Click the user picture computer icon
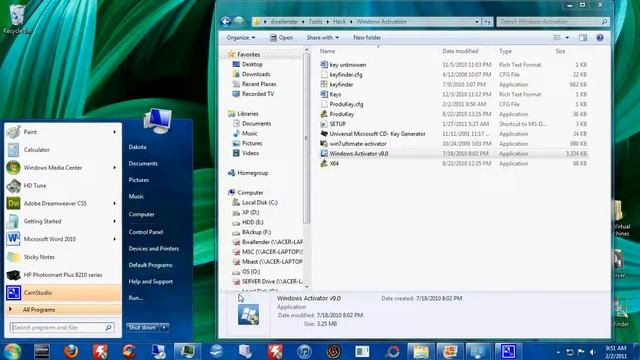The image size is (640, 360). (158, 121)
